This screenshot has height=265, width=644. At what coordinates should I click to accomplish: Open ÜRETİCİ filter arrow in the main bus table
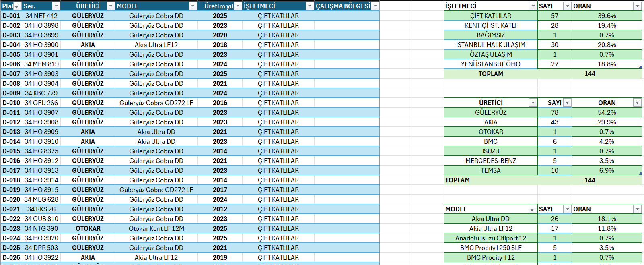pyautogui.click(x=111, y=6)
